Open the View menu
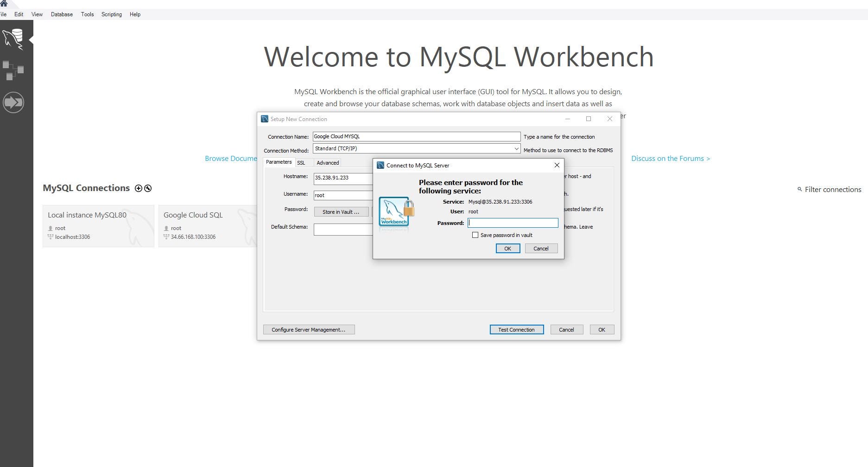 pos(37,14)
